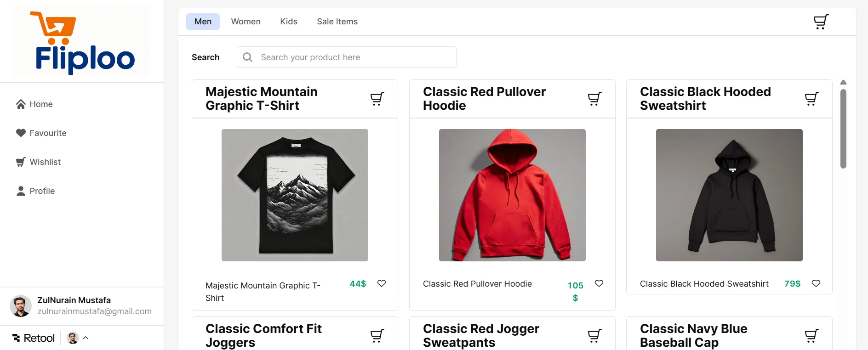Viewport: 868px width, 350px height.
Task: Favorite the Classic Black Hooded Sweatshirt
Action: pyautogui.click(x=816, y=283)
